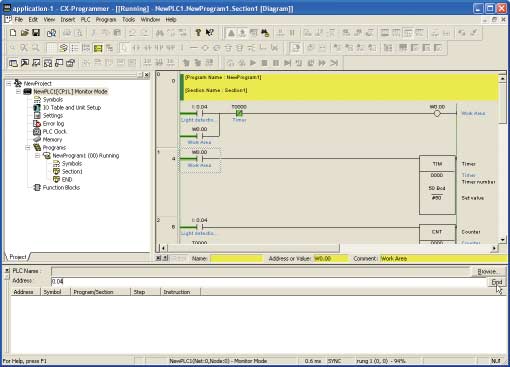Viewport: 510px width, 367px height.
Task: Click the diagram horizontal scrollbar right arrow
Action: click(494, 248)
